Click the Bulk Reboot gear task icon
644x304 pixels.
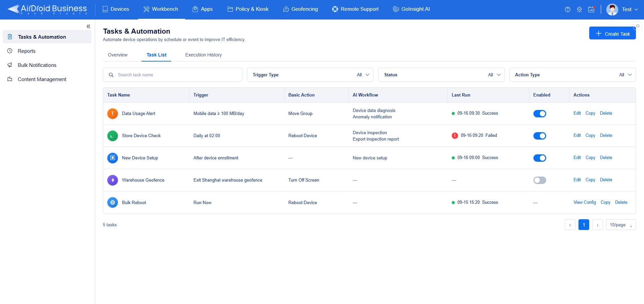(x=113, y=202)
